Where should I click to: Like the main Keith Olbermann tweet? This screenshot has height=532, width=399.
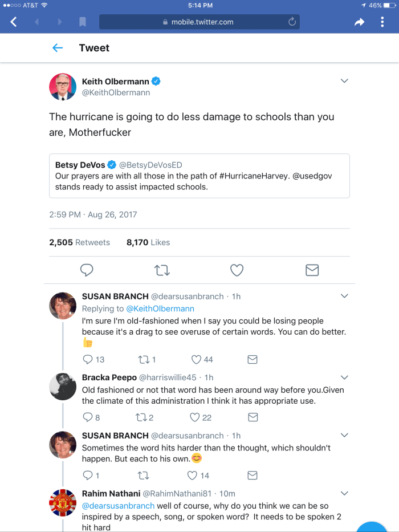pos(237,270)
